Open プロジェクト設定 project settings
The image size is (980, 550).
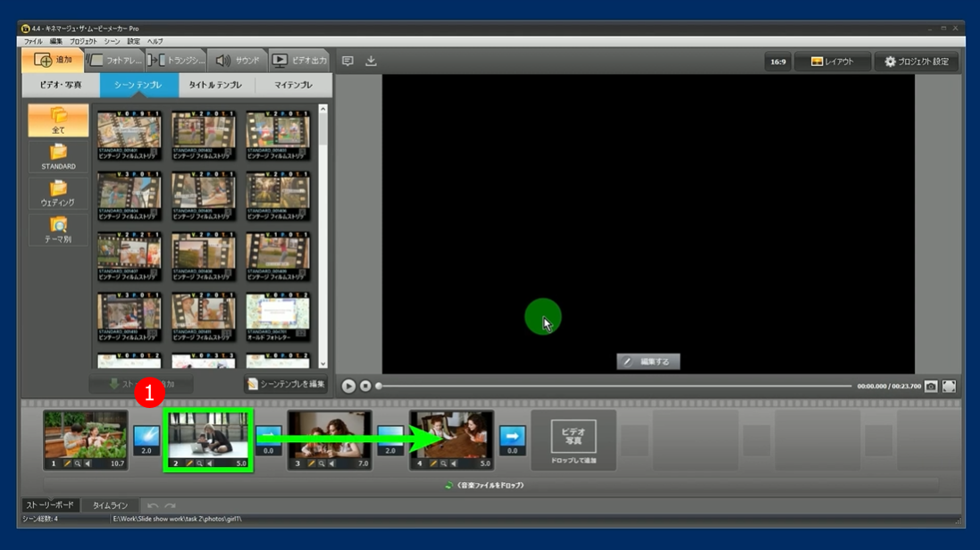tap(916, 62)
